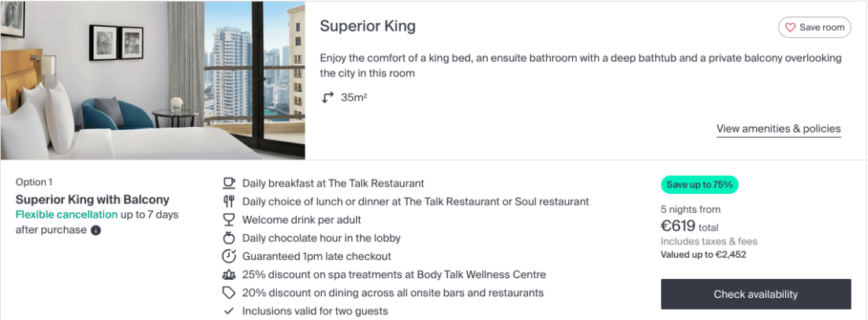Click the late checkout clock icon
Screen dimensions: 868x320
tap(229, 256)
